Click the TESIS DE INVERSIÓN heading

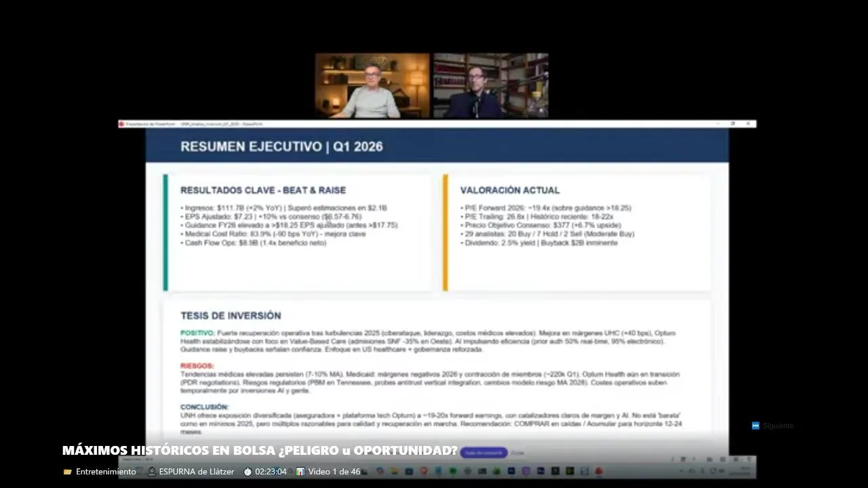click(x=231, y=316)
